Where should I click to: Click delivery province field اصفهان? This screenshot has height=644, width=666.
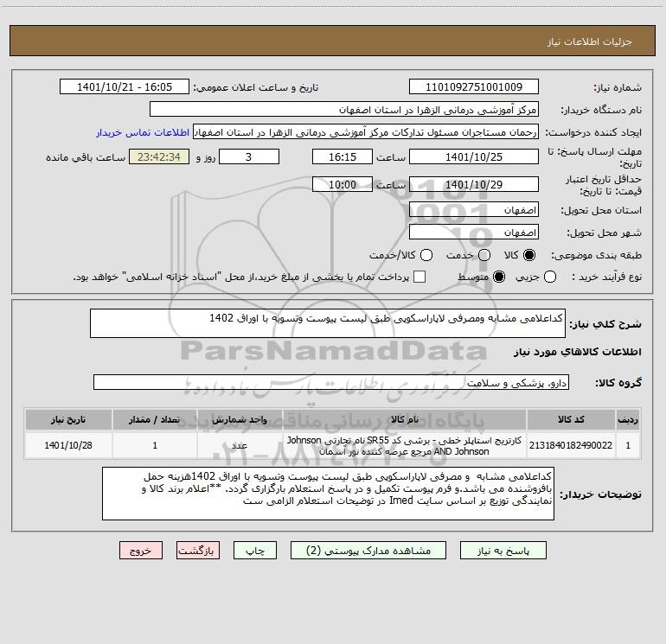[474, 210]
